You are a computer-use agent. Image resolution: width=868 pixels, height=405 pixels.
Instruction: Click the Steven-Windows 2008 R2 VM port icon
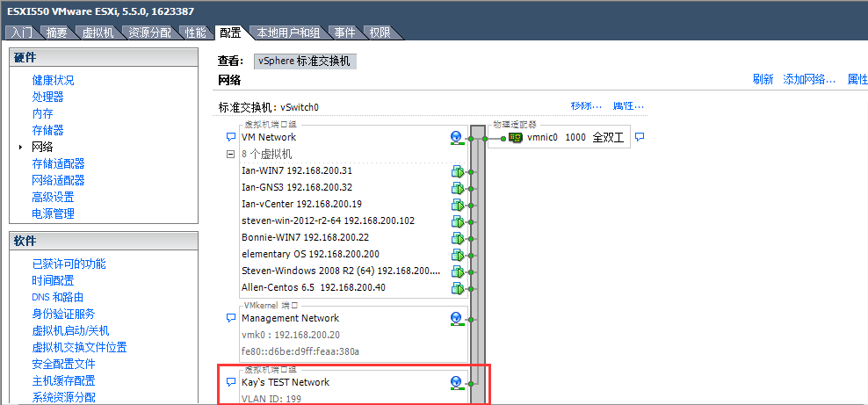tap(457, 271)
